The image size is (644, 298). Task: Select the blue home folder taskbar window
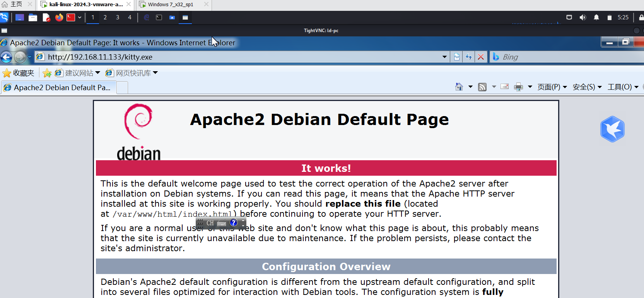pyautogui.click(x=172, y=17)
